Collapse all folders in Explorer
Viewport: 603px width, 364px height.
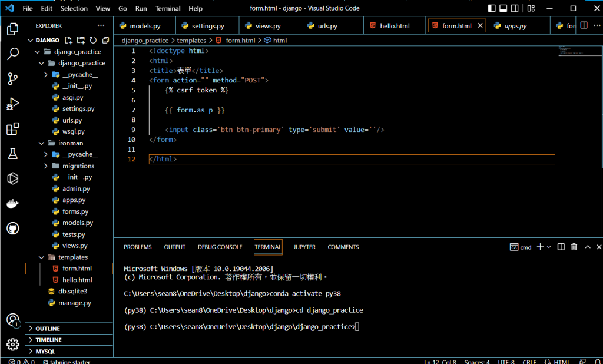[106, 40]
